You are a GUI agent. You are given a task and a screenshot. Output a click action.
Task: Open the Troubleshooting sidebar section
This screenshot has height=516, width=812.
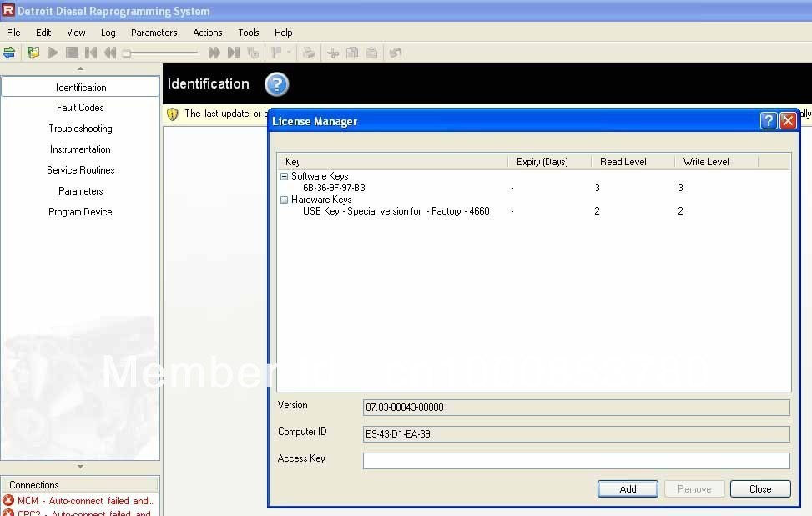pos(80,129)
